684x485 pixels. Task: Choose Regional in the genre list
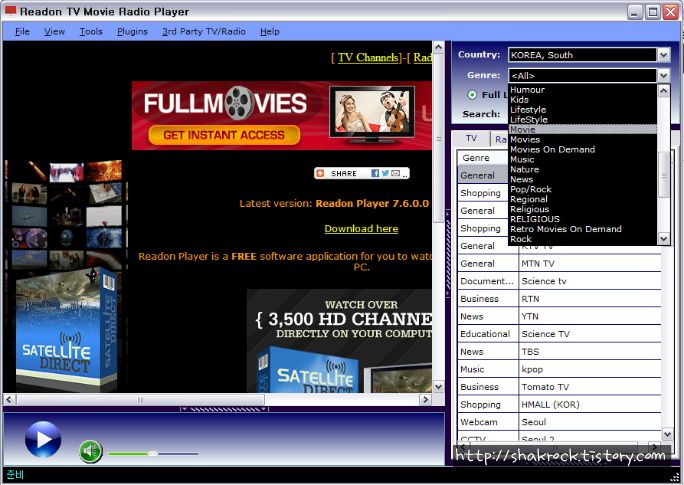coord(582,199)
